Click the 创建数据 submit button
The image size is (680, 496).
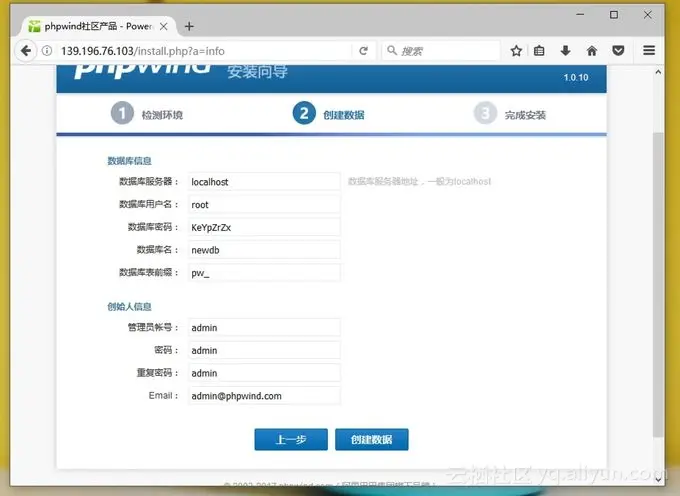[372, 440]
